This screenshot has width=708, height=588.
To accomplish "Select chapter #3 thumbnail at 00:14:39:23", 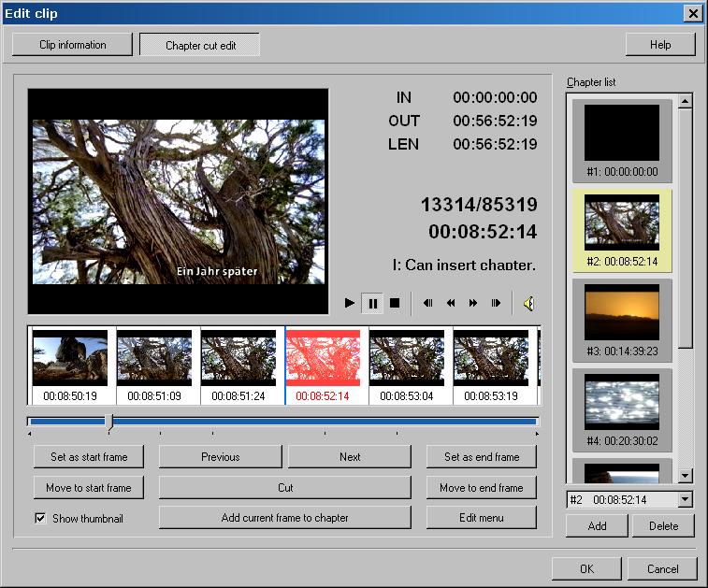I will [x=622, y=318].
